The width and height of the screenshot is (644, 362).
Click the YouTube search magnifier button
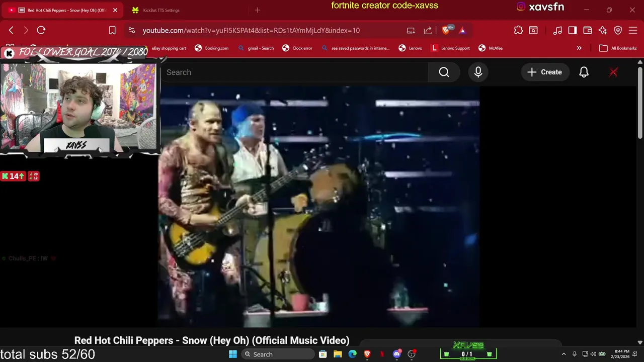[444, 72]
